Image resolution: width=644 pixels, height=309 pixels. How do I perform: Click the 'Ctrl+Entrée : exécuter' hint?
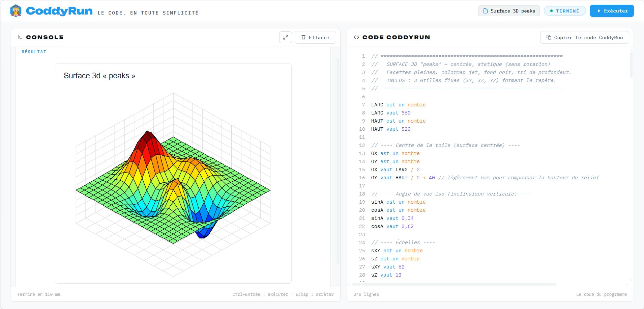260,294
